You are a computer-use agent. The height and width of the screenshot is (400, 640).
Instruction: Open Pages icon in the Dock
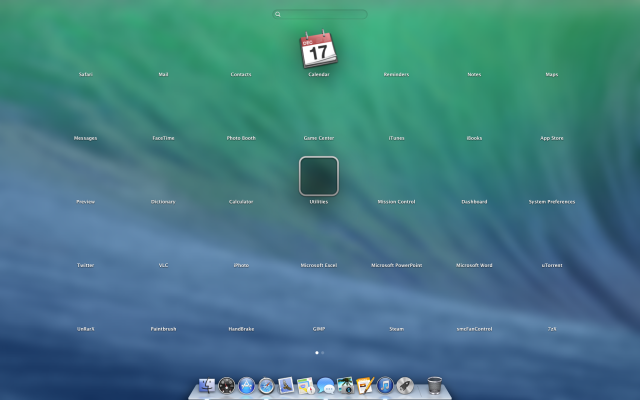tap(365, 385)
